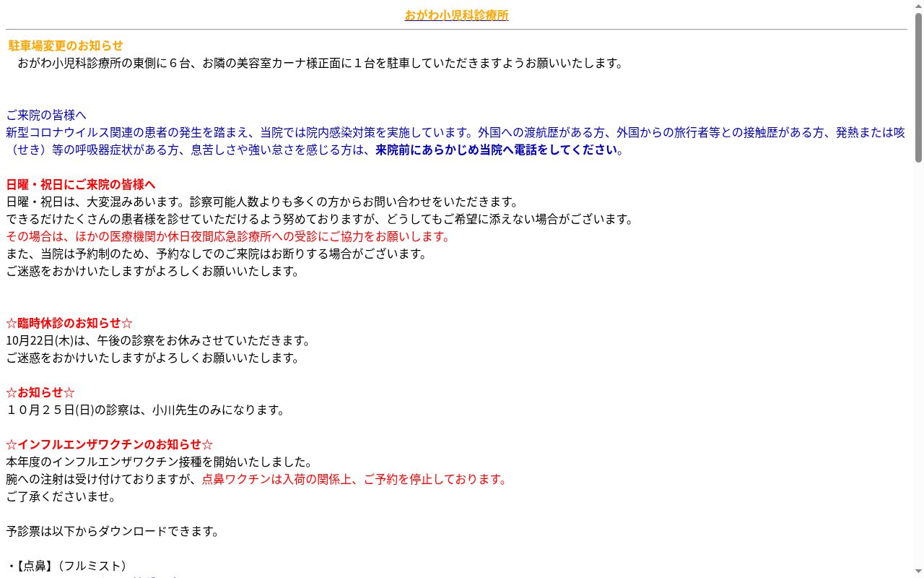Screen dimensions: 924x578
Task: Click red text 点鼻ワクチンは入荷の関係上
Action: point(355,479)
